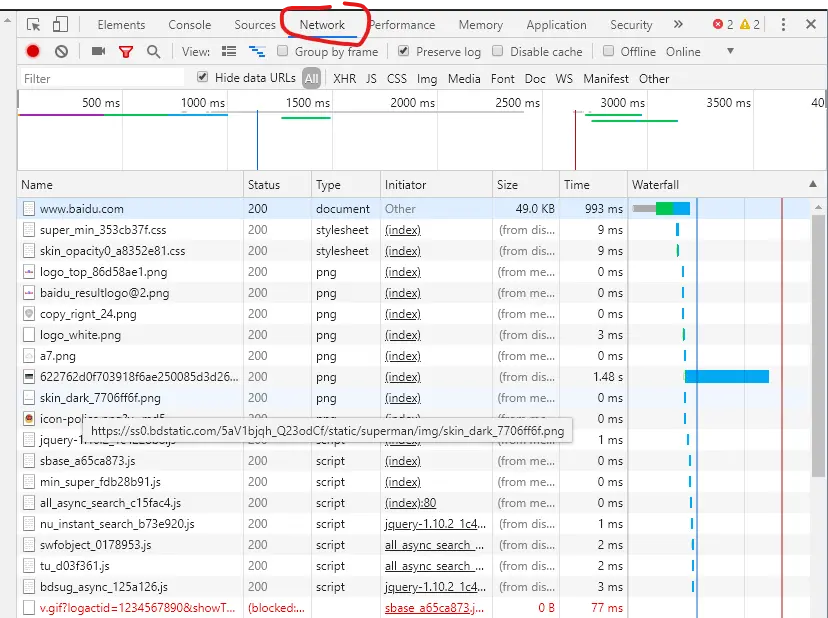Click the request list vertical scrollbar thumb
Screen dimensions: 828x618
[818, 344]
